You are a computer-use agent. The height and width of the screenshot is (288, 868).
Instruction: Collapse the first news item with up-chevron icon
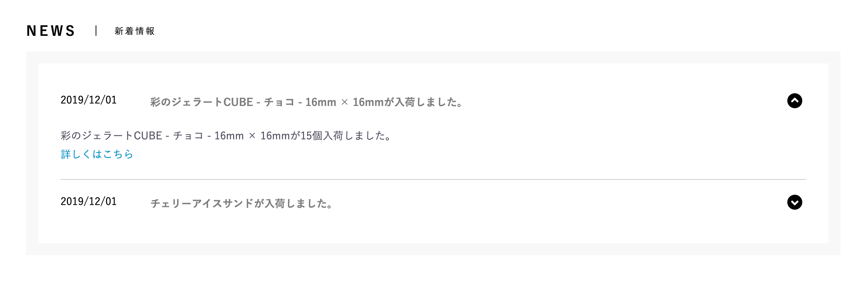coord(794,101)
